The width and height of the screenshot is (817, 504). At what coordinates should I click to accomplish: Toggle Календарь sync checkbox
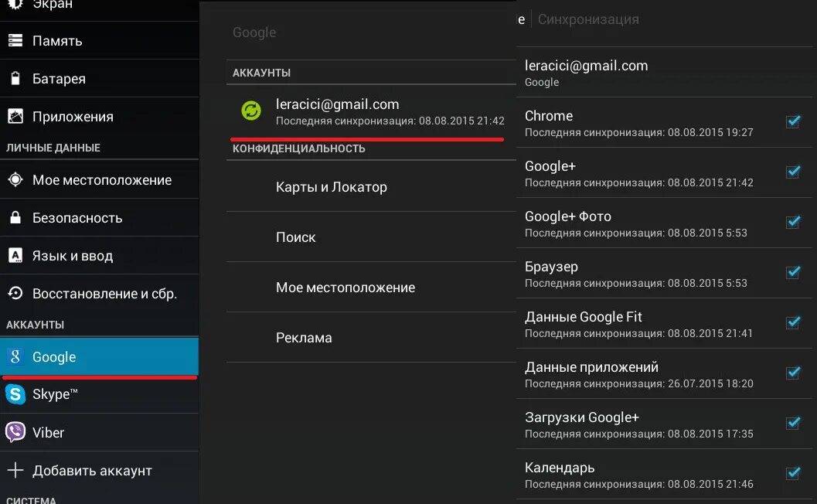coord(793,473)
